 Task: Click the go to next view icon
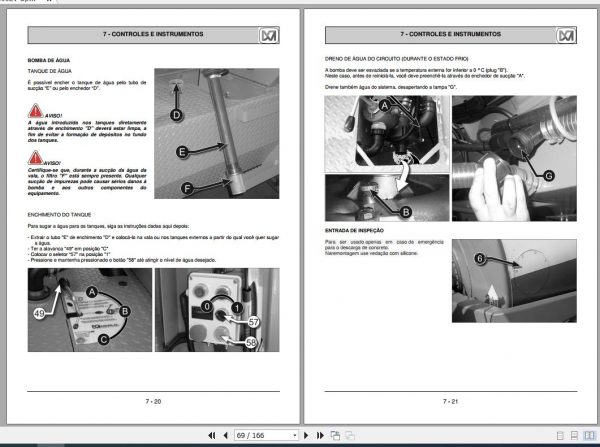(x=350, y=436)
